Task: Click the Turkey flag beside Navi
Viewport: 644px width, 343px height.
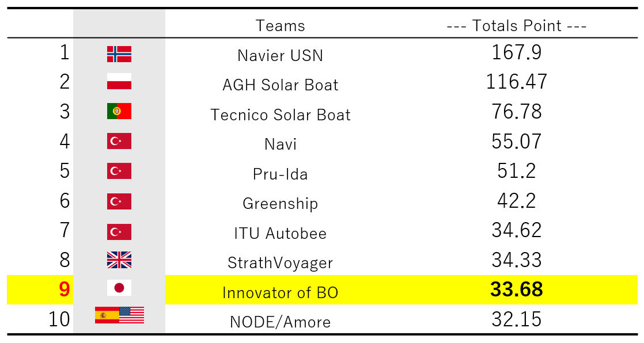Action: (x=119, y=141)
